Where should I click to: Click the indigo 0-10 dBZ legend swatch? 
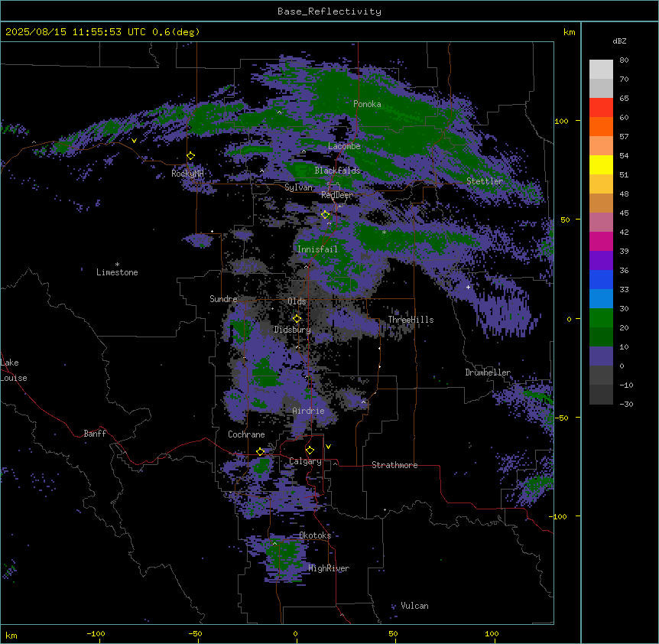601,356
